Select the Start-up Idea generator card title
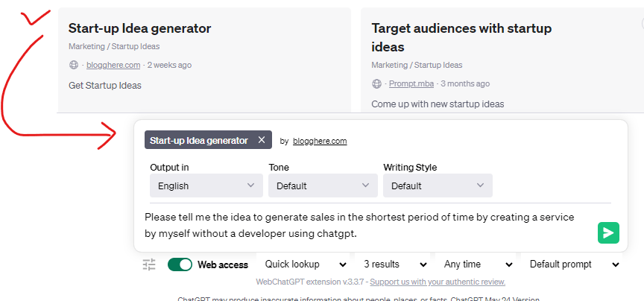 (x=139, y=28)
